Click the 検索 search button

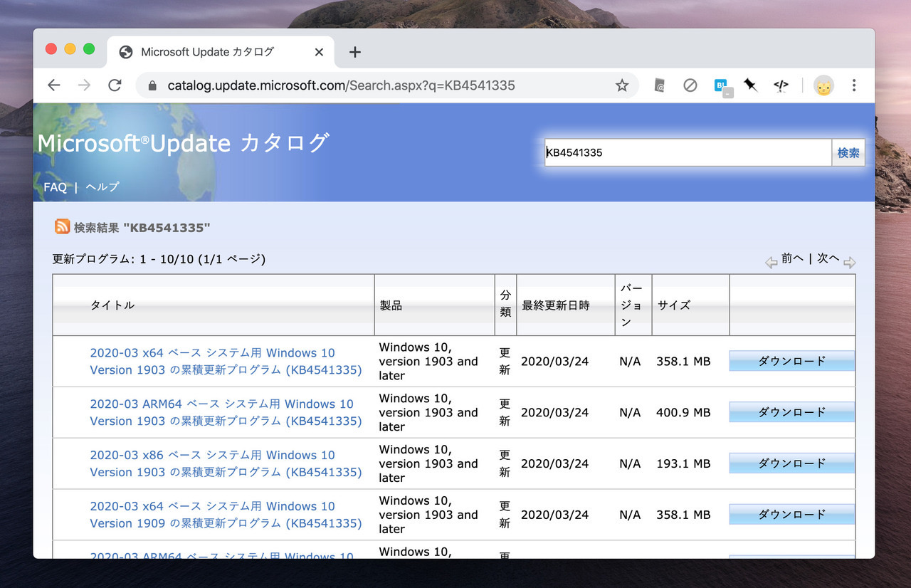848,152
